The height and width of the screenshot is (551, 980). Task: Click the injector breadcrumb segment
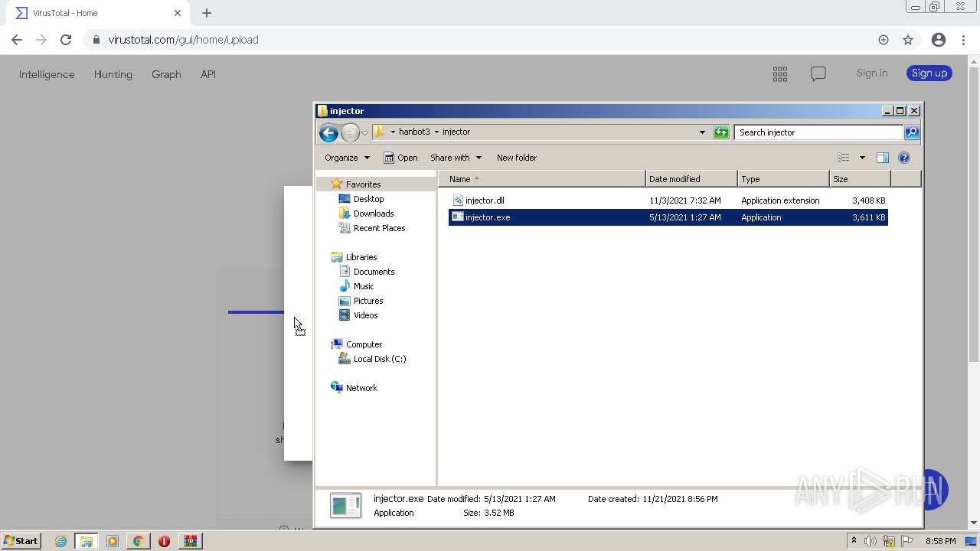tap(456, 132)
